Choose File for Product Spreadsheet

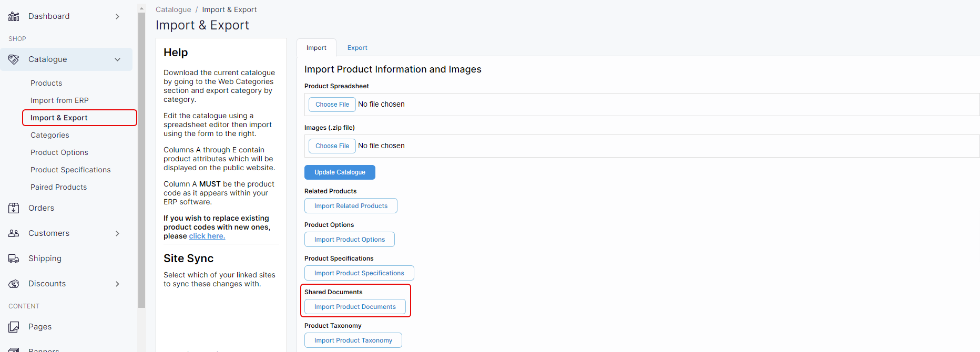(332, 105)
